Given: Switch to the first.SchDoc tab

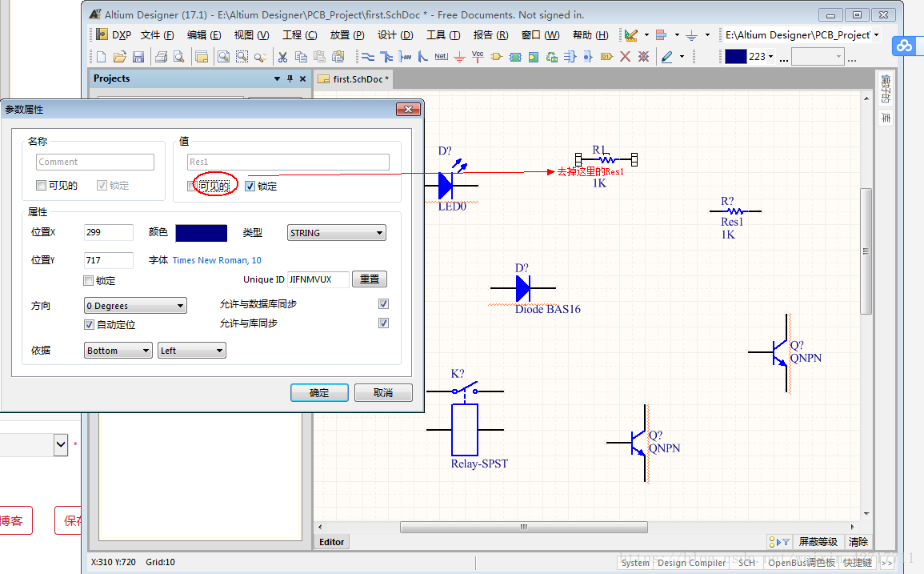Looking at the screenshot, I should pyautogui.click(x=354, y=79).
